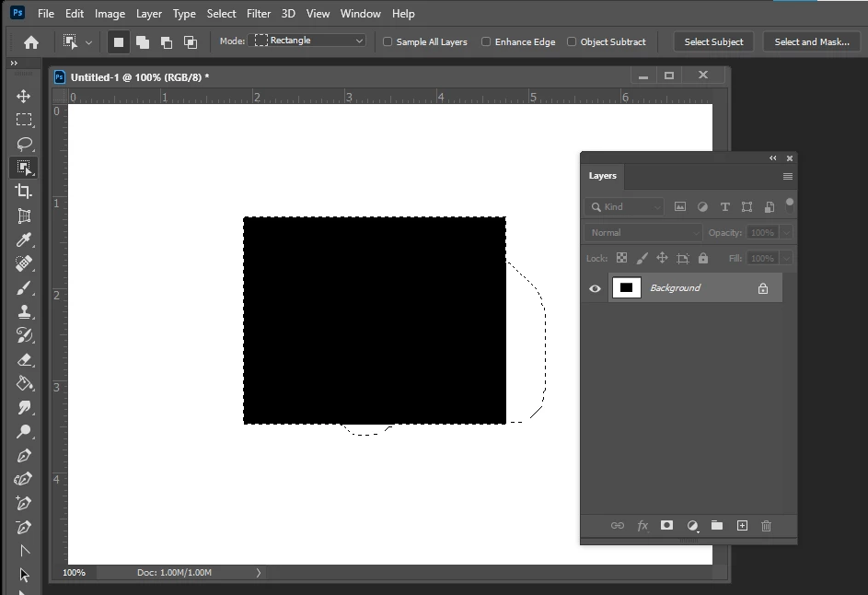Open the Image menu
The image size is (868, 595).
click(110, 13)
